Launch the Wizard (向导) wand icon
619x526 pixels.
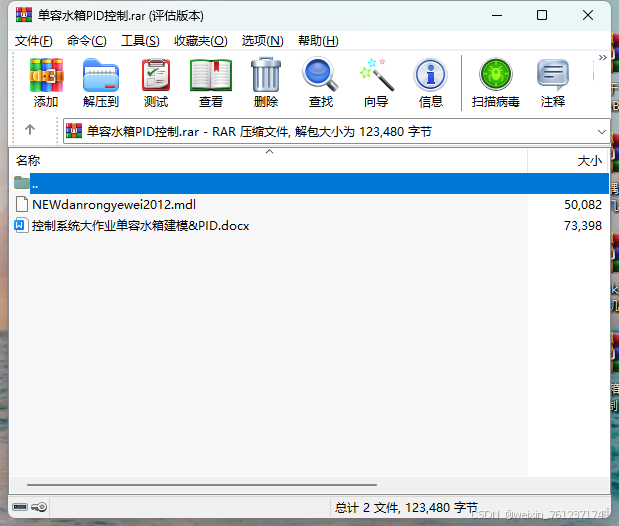376,83
